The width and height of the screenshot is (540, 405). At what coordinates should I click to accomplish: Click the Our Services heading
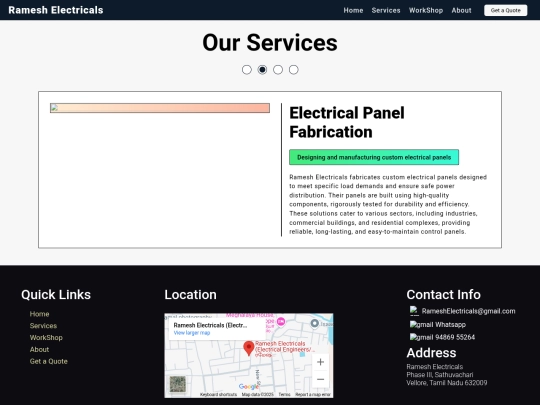click(x=270, y=43)
